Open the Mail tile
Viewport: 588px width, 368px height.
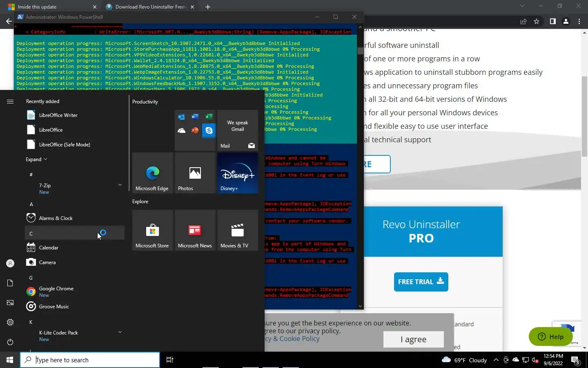[237, 130]
